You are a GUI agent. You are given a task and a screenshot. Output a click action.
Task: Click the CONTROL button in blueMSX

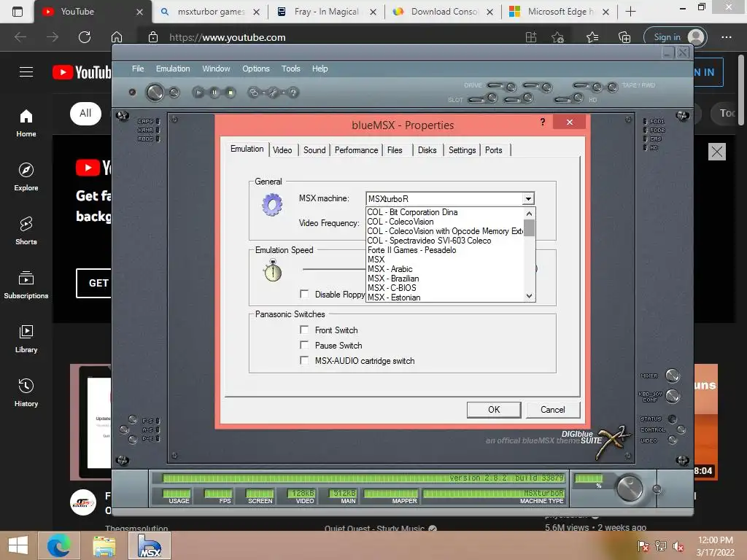click(681, 429)
